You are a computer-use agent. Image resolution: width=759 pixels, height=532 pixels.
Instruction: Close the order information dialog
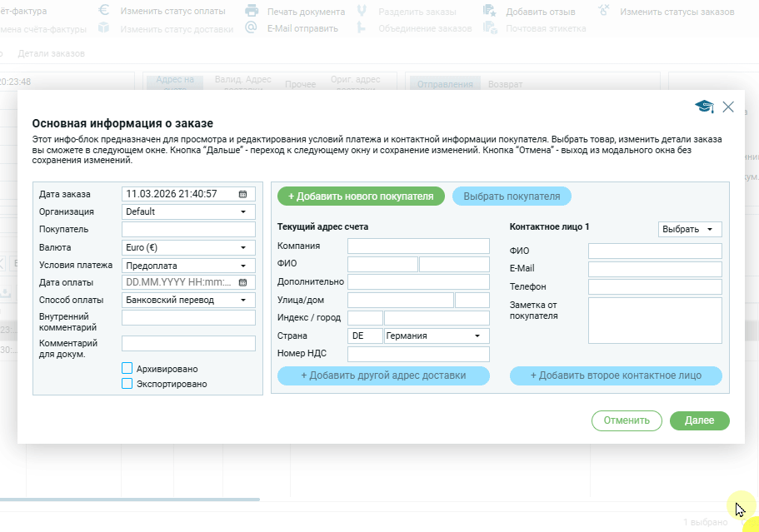click(728, 107)
